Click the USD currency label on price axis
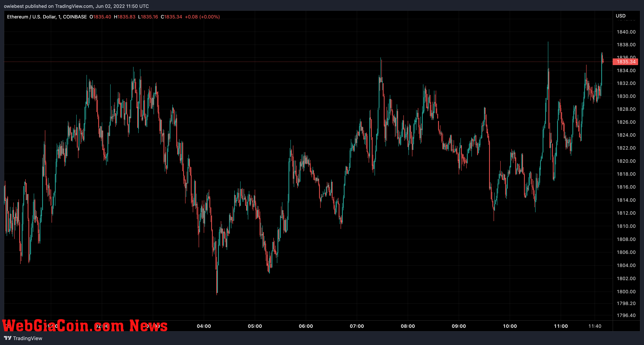Viewport: 644px width, 345px height. [620, 16]
